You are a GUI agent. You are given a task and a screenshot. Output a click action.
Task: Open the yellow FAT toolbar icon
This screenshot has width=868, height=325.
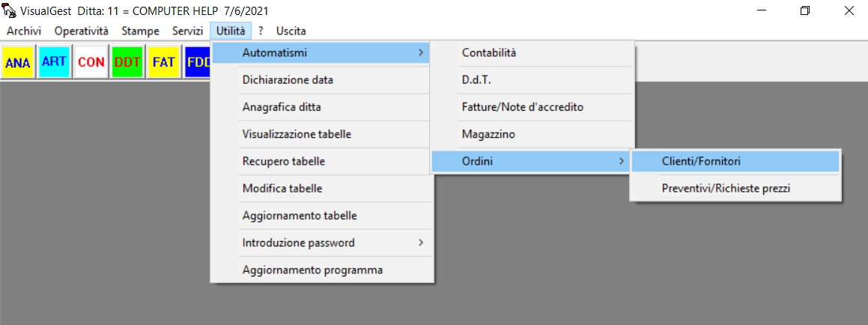pos(164,62)
